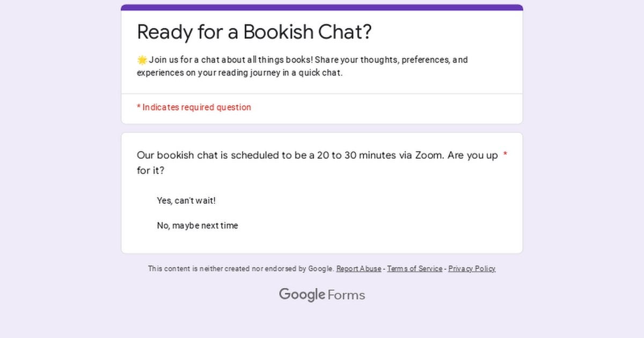This screenshot has height=338, width=644.
Task: Click the "Join us for a chat" description line
Action: tap(303, 60)
